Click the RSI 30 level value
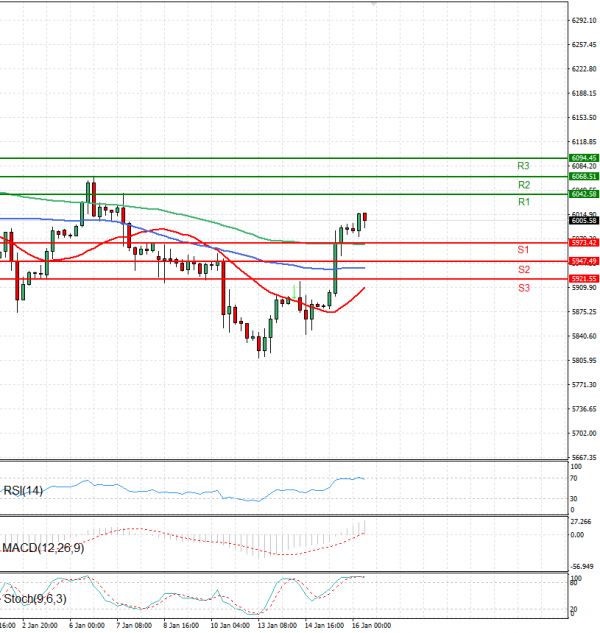 tap(573, 499)
